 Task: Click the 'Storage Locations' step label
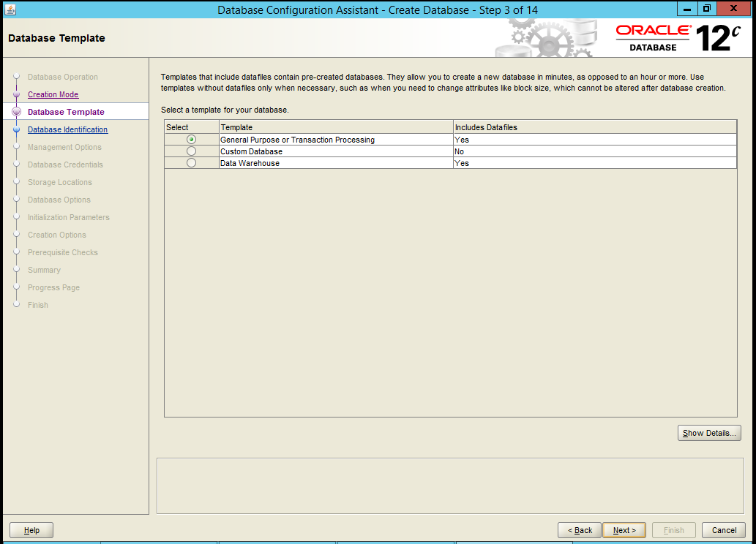click(60, 182)
